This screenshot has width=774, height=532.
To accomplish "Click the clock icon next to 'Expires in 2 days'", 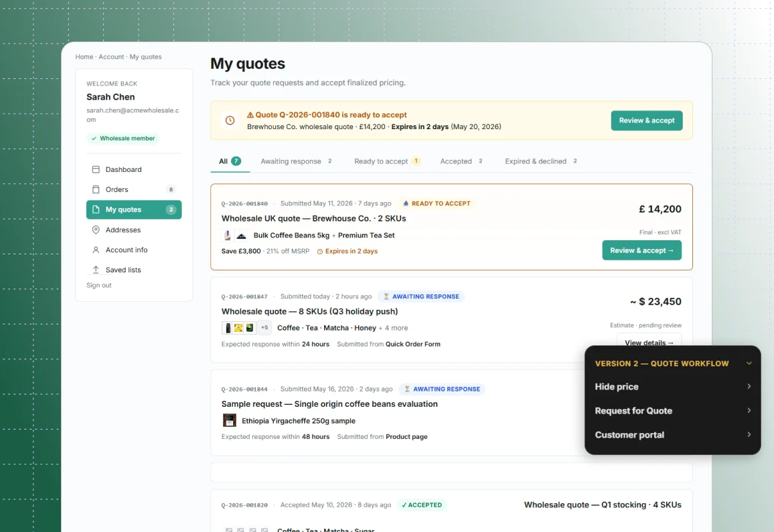I will pyautogui.click(x=320, y=252).
